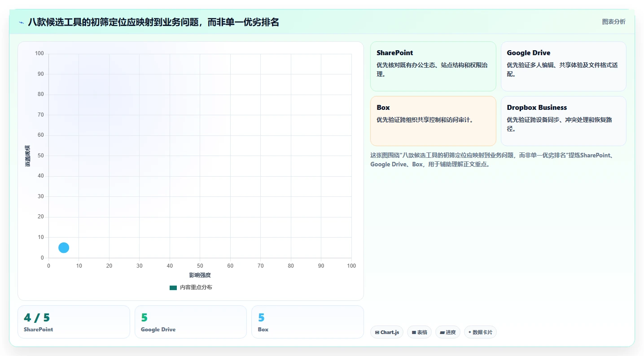
Task: Click the teal legend color box
Action: coord(173,287)
